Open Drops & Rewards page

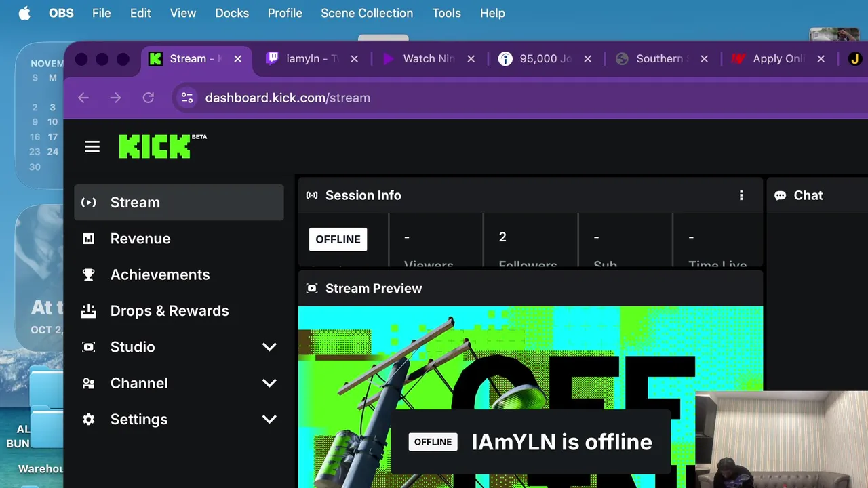179,310
